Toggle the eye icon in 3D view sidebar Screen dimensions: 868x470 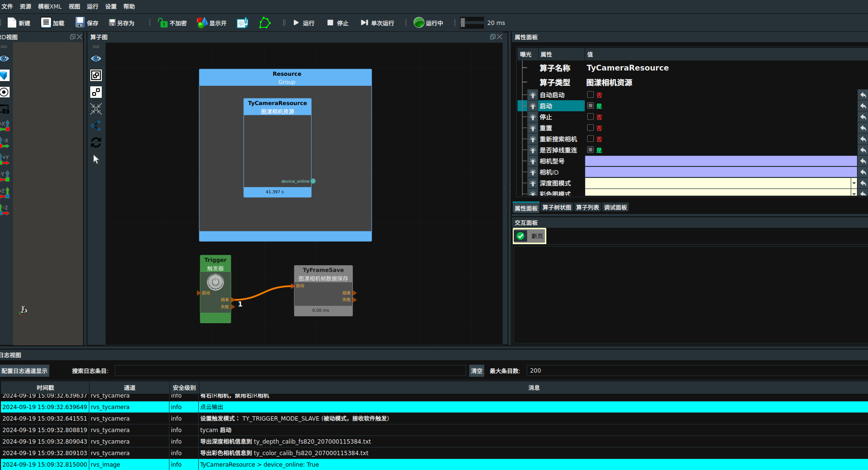[5, 59]
